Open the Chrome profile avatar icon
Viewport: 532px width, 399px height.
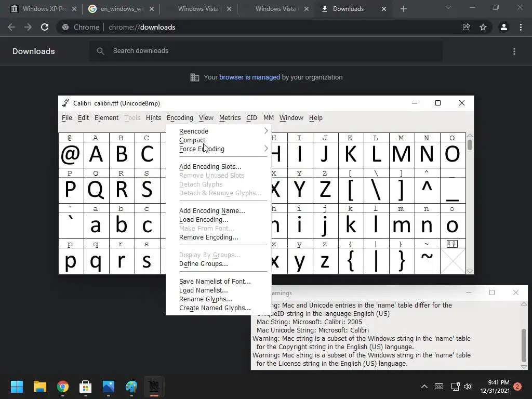tap(504, 27)
